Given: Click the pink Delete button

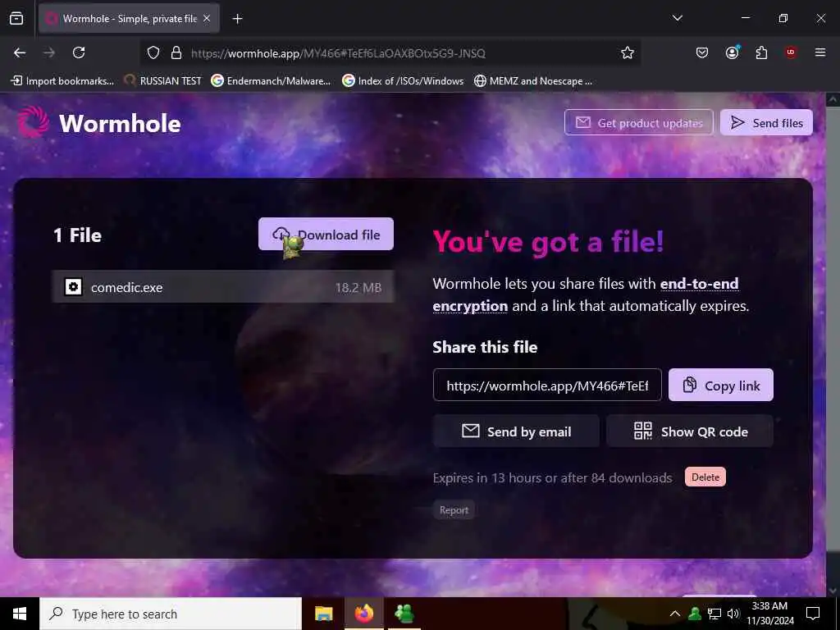Looking at the screenshot, I should point(705,477).
